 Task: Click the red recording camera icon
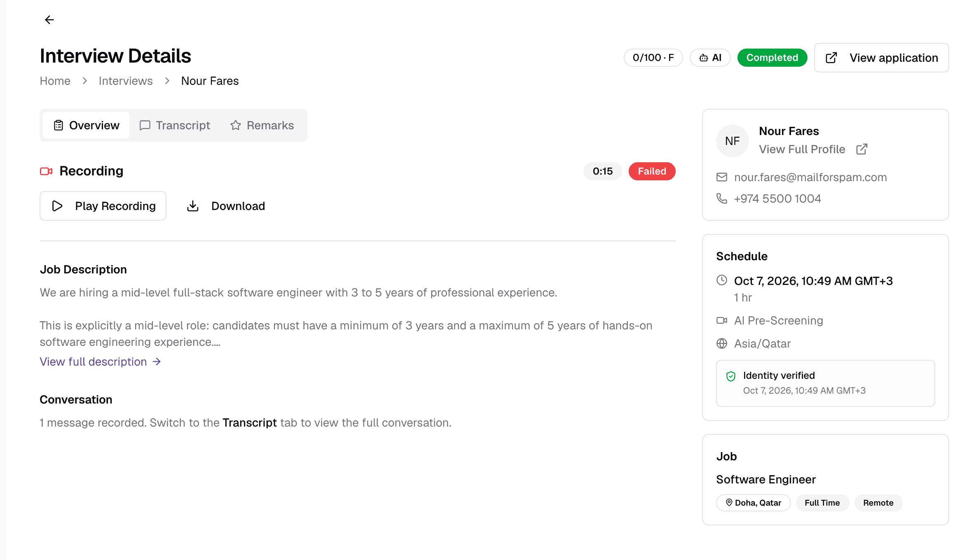point(46,171)
